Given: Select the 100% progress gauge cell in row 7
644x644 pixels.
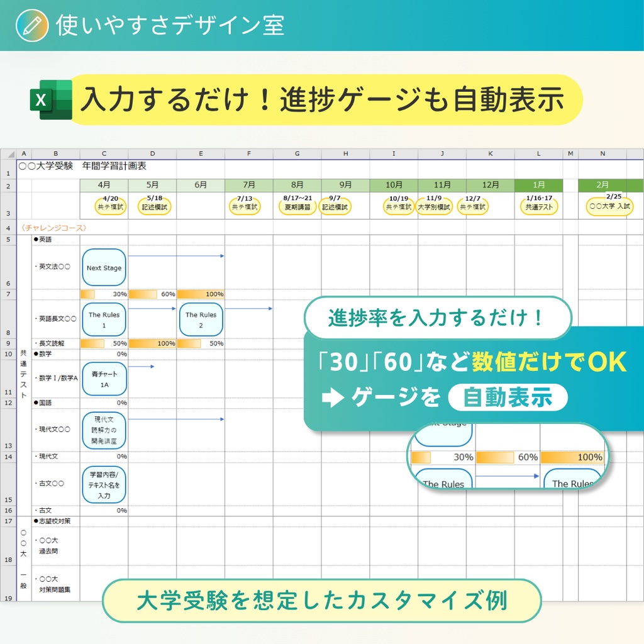Looking at the screenshot, I should 201,294.
